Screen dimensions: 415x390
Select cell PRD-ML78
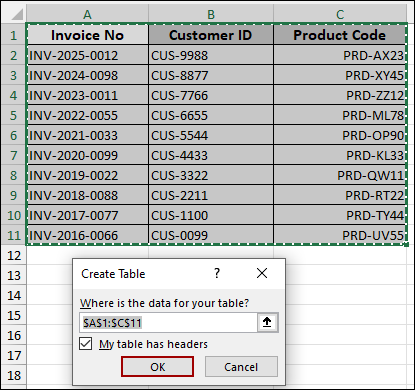coord(340,115)
